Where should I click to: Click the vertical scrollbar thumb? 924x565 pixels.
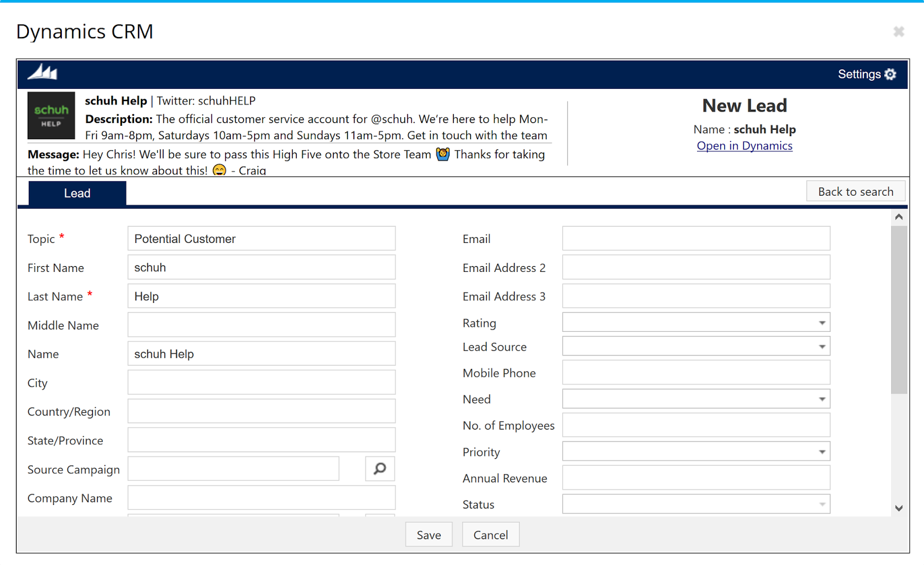pos(899,310)
